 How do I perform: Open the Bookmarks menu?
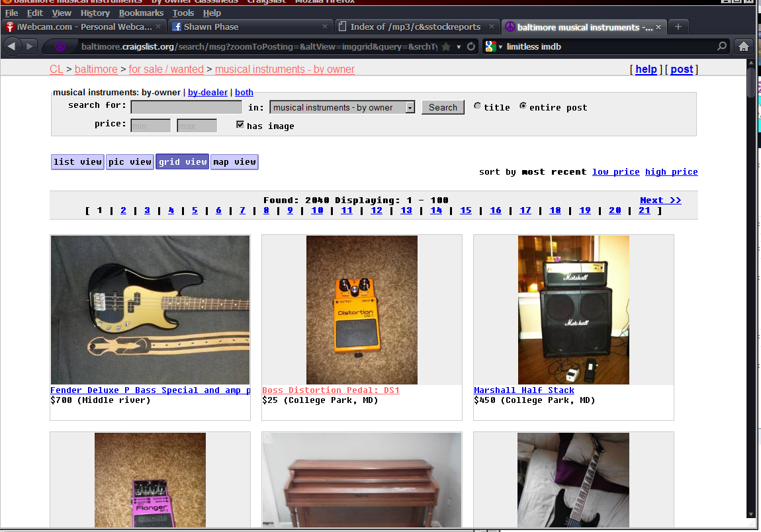click(x=141, y=13)
